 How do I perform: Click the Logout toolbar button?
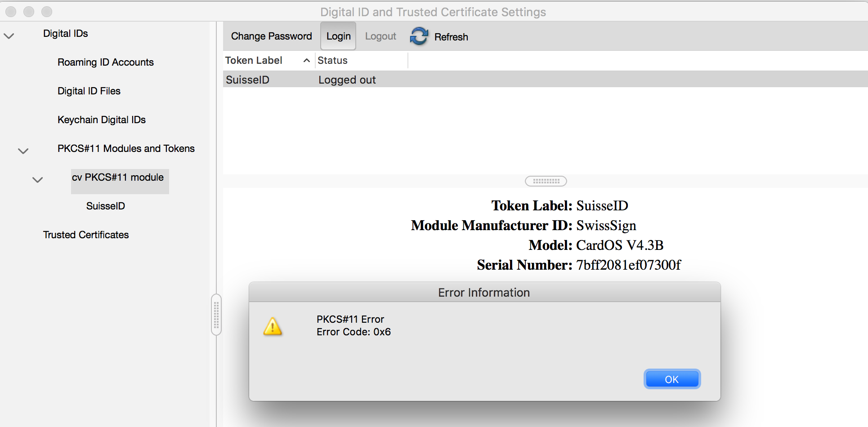click(380, 36)
